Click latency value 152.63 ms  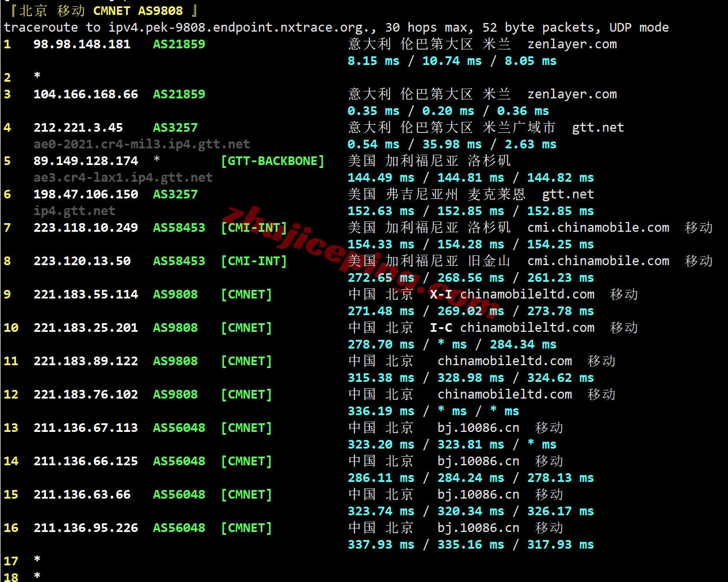(x=381, y=211)
